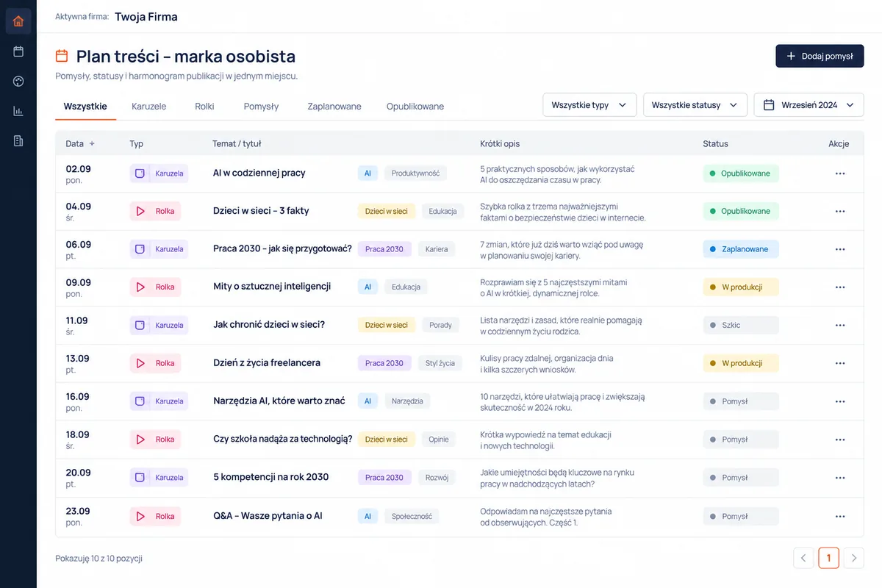Click the date cell 16.09 pon.
Screen dimensions: 882x588
pyautogui.click(x=78, y=401)
